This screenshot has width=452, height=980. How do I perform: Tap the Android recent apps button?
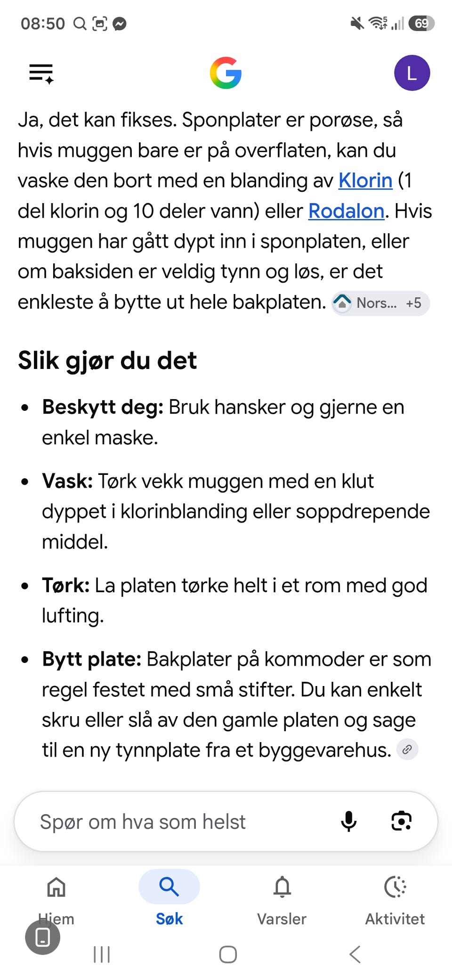pos(102,955)
